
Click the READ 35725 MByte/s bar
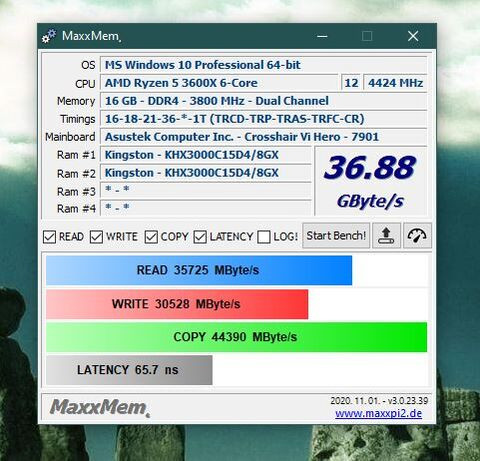pos(199,270)
